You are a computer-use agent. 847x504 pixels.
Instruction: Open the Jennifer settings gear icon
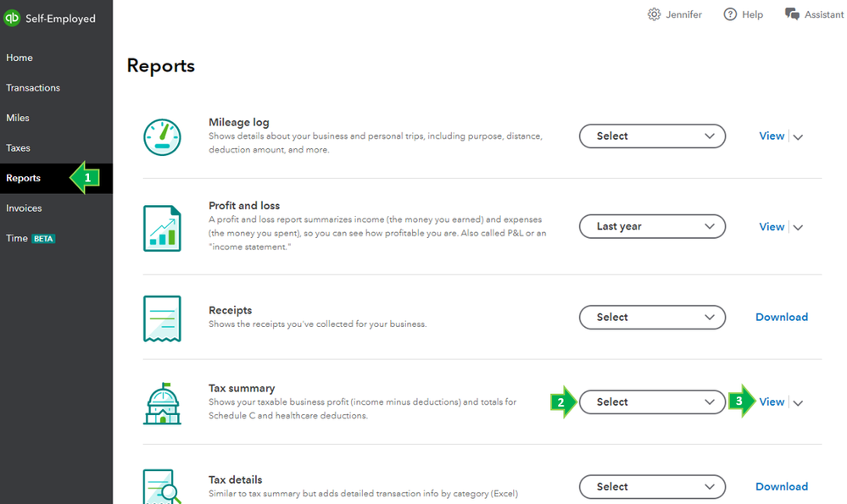pyautogui.click(x=654, y=14)
